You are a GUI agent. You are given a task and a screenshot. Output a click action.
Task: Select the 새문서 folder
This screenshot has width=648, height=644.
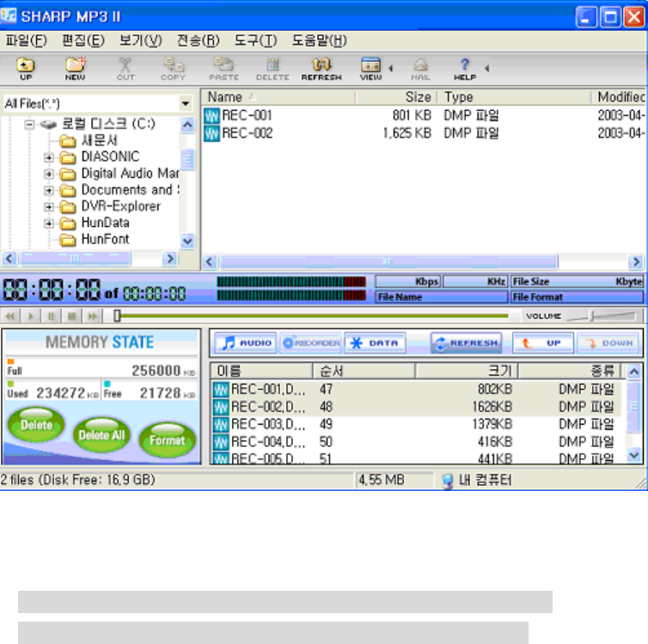[x=99, y=140]
